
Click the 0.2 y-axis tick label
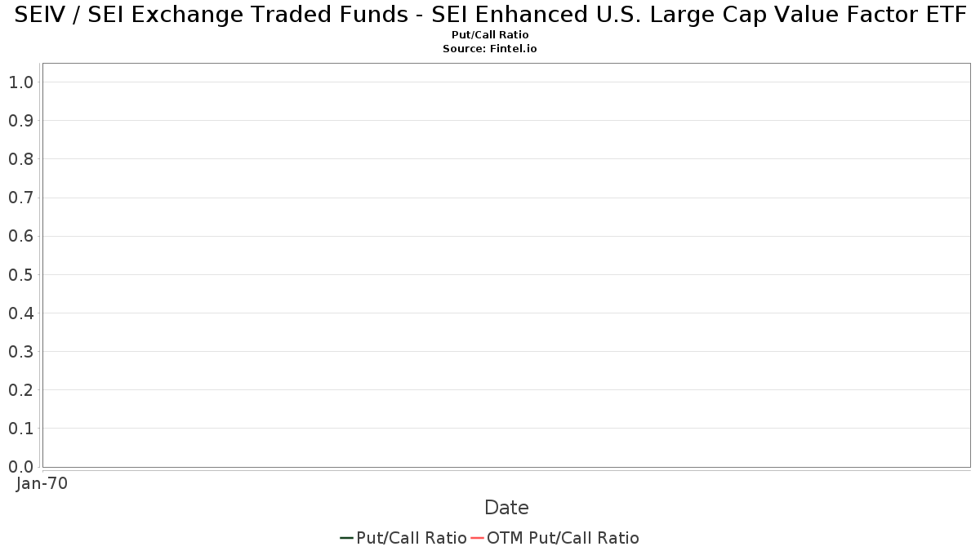20,390
